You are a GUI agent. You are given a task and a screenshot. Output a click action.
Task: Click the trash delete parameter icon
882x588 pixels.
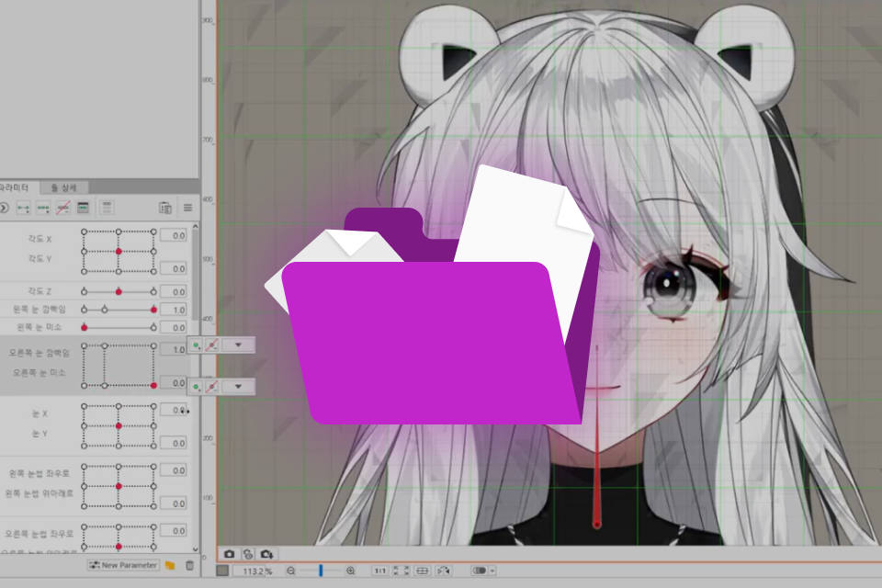tap(189, 566)
